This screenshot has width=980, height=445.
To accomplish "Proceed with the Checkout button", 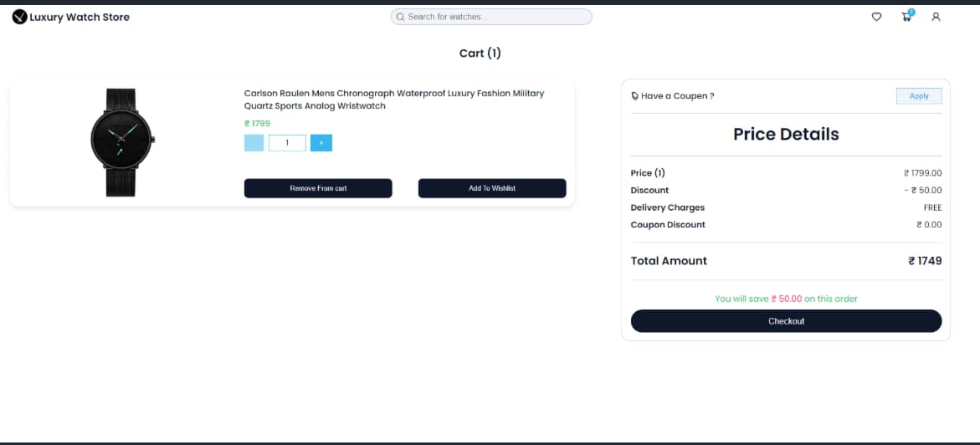I will 786,321.
